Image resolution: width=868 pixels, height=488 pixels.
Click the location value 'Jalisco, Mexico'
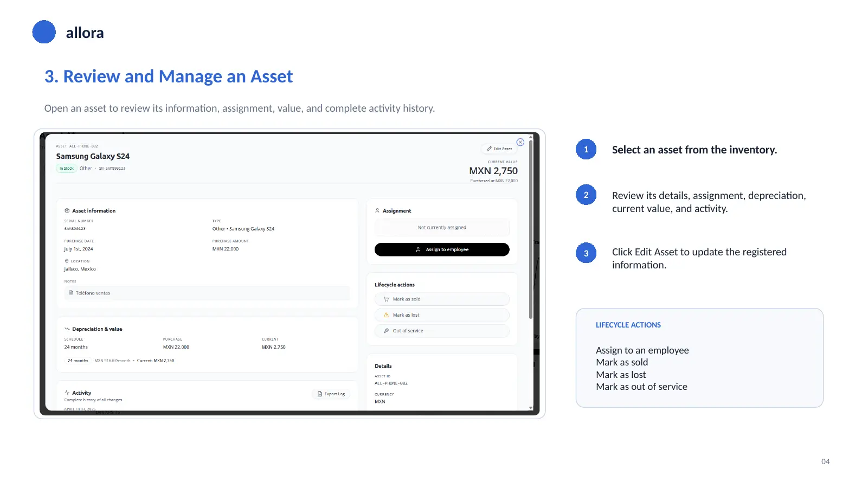[x=80, y=269]
